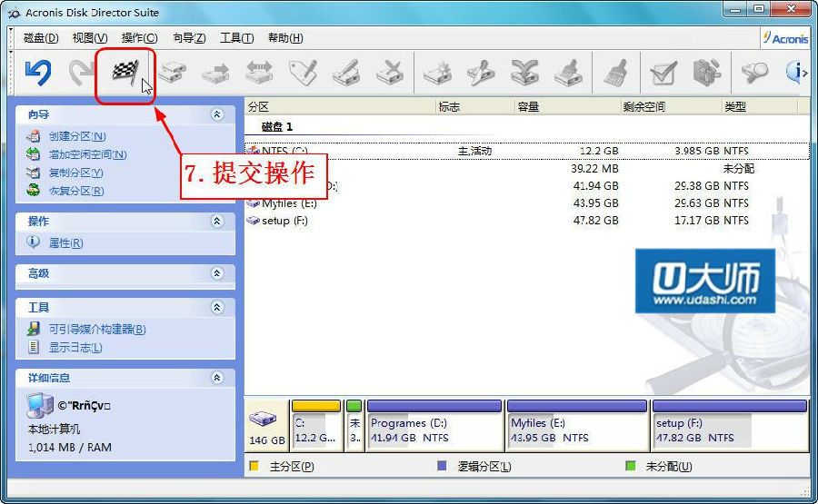Click the 显示日志(L) link
This screenshot has height=504, width=818.
click(x=75, y=348)
